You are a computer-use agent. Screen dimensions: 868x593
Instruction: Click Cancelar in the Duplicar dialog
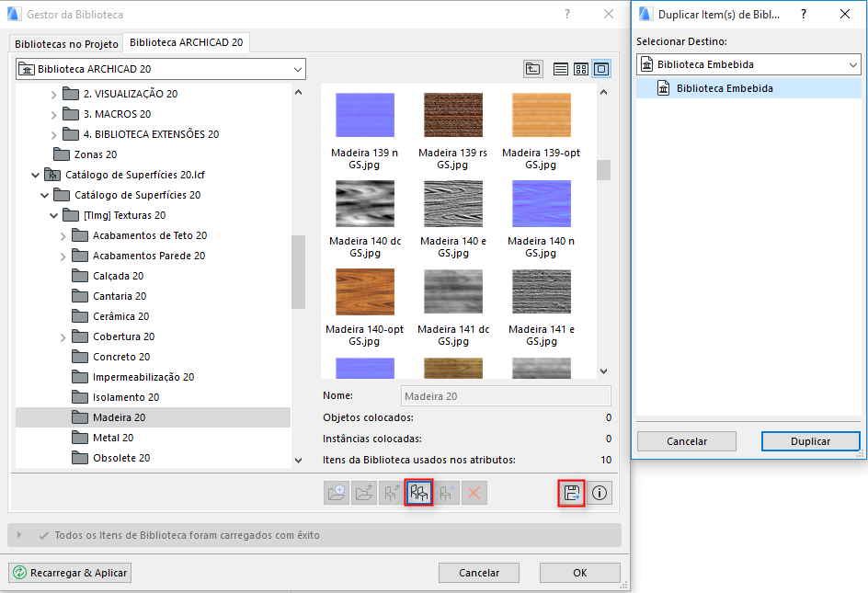pos(687,441)
